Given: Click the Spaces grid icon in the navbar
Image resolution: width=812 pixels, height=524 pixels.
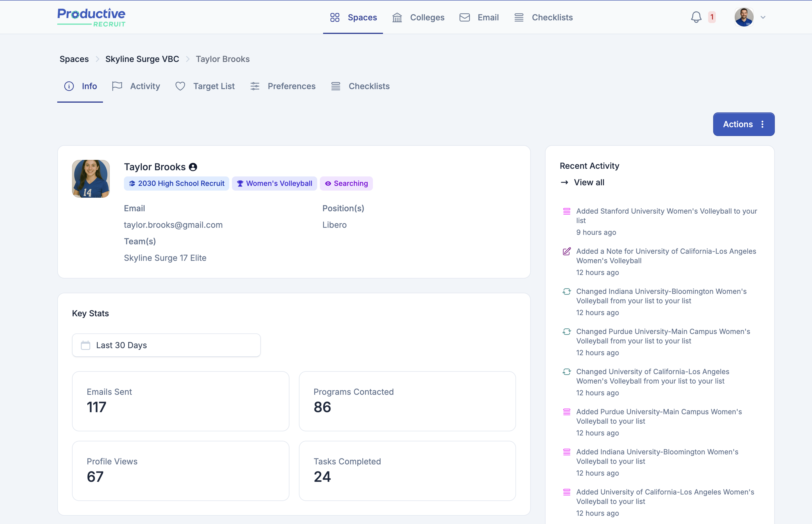Looking at the screenshot, I should click(335, 17).
